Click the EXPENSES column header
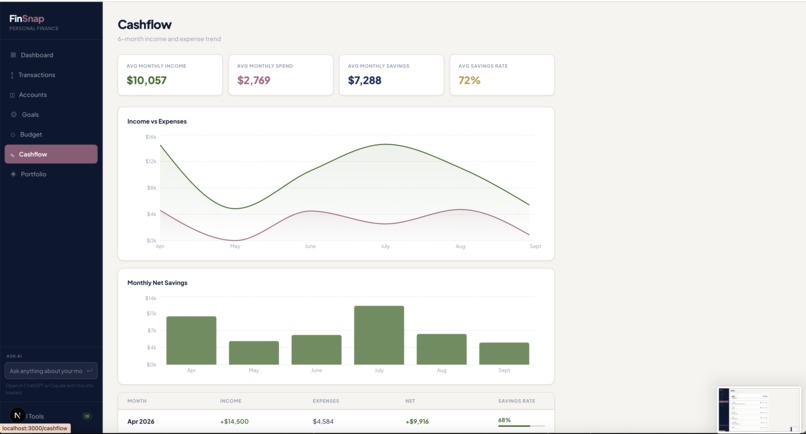The image size is (806, 434). pyautogui.click(x=326, y=401)
